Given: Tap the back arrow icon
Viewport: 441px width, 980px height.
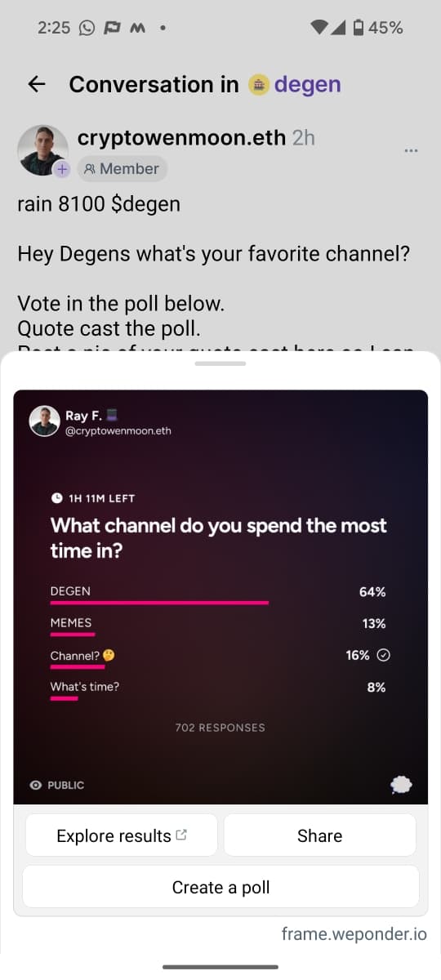Looking at the screenshot, I should coord(36,84).
